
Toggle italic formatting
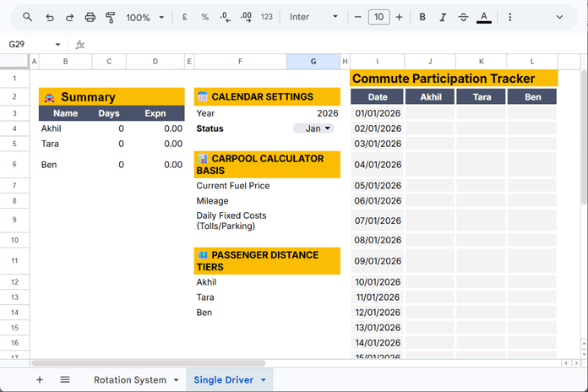coord(443,17)
